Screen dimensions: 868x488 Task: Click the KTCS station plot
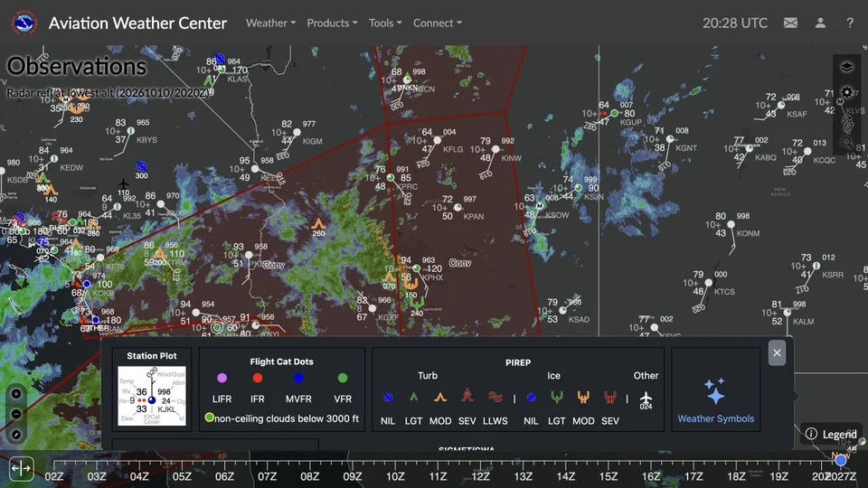pos(709,283)
